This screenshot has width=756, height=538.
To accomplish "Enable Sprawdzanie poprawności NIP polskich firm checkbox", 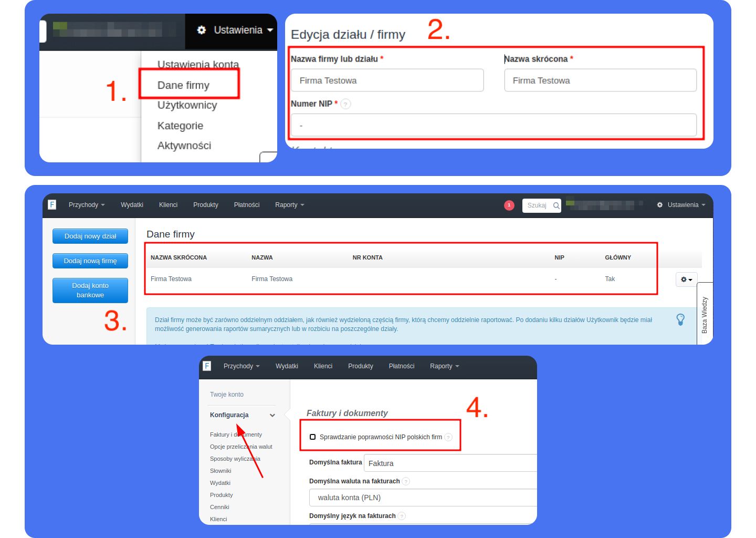I will (x=312, y=437).
